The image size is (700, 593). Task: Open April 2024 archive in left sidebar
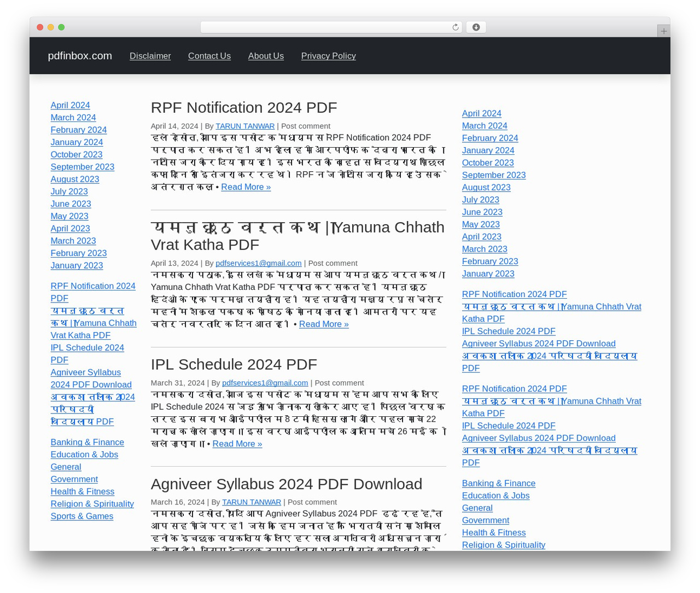(x=70, y=105)
